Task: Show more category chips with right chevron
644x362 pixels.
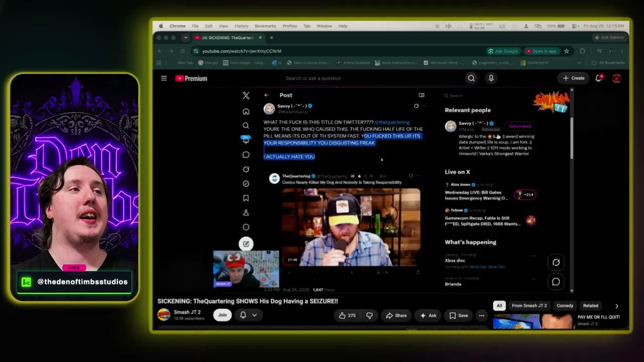Action: point(617,306)
